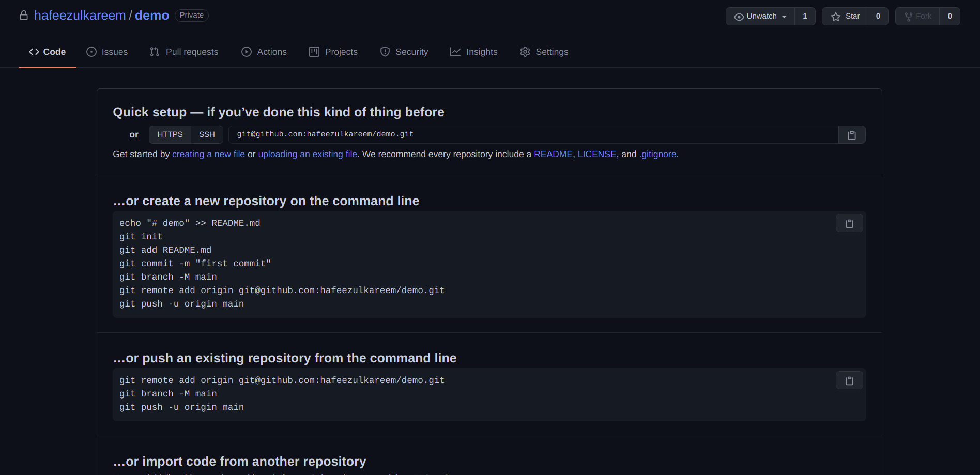This screenshot has width=980, height=475.
Task: Copy the push existing repository commands icon
Action: [x=849, y=380]
